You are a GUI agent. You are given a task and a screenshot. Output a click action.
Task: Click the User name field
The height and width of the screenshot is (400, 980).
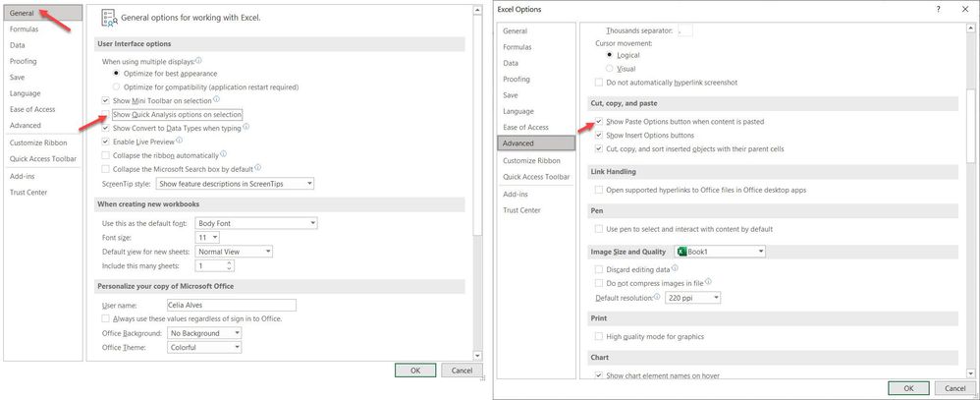click(x=231, y=306)
